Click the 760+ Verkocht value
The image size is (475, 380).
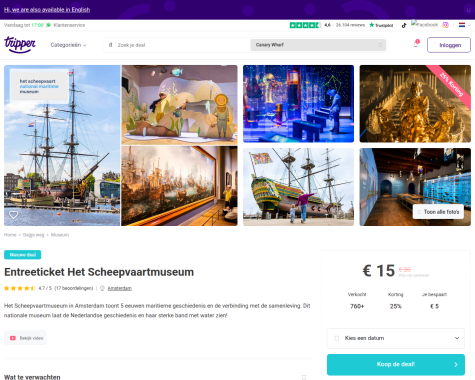(357, 306)
